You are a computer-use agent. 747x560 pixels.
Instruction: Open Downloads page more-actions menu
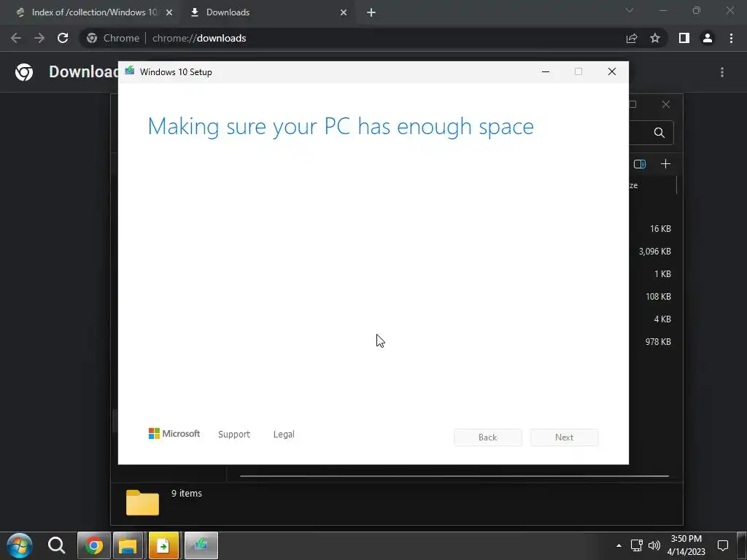pos(722,72)
